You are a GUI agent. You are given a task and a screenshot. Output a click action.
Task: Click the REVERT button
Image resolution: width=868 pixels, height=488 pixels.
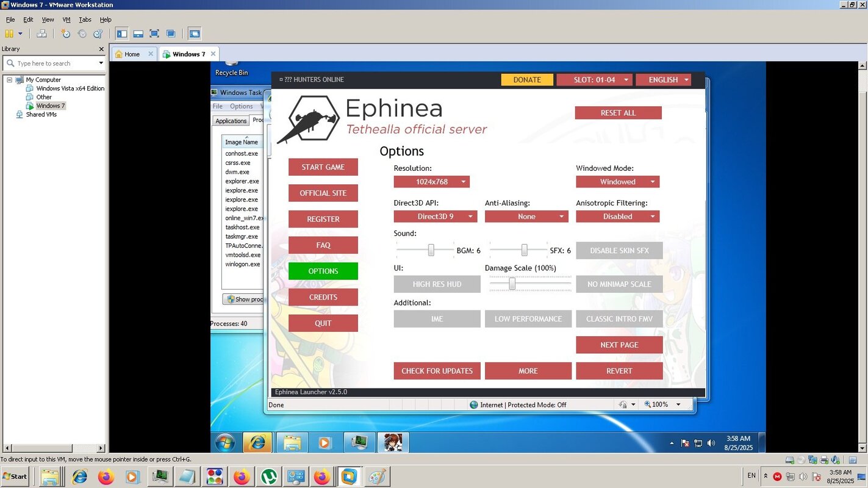(x=619, y=371)
